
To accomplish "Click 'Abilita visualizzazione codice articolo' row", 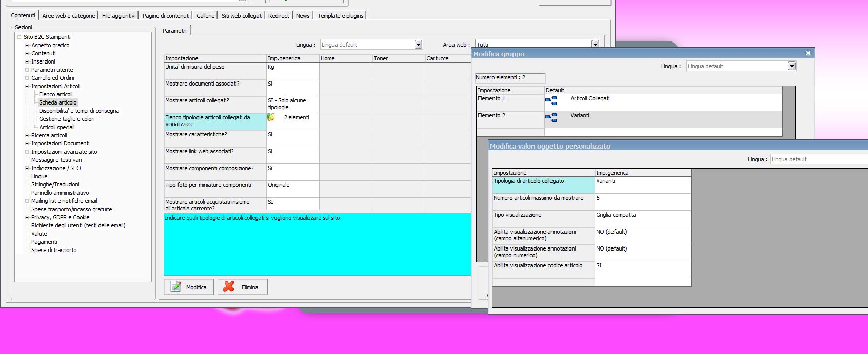I will (x=591, y=269).
